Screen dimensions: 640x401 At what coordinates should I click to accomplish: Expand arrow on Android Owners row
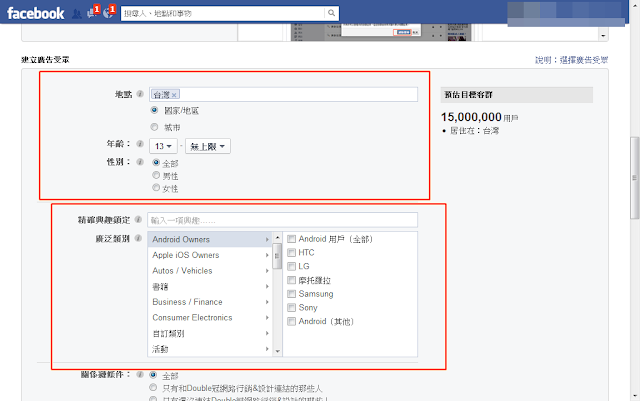267,239
